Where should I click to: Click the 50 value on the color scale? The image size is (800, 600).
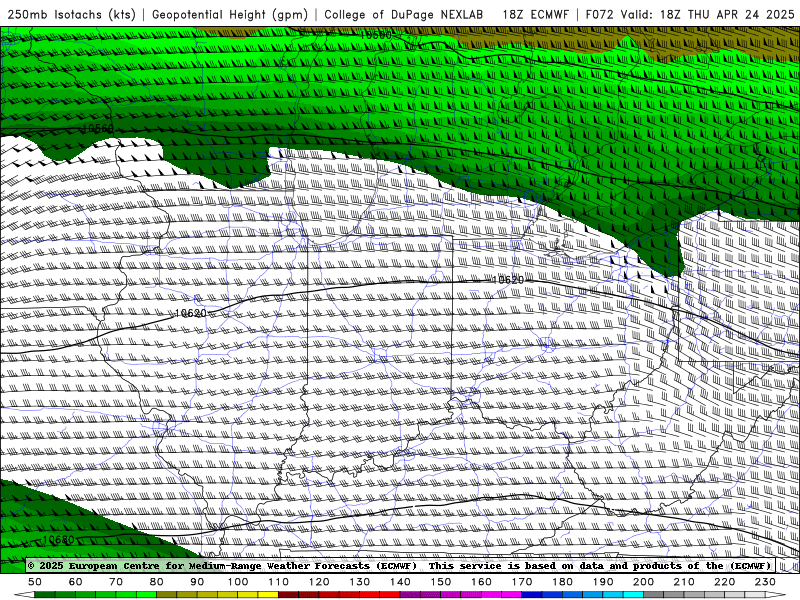tap(35, 582)
